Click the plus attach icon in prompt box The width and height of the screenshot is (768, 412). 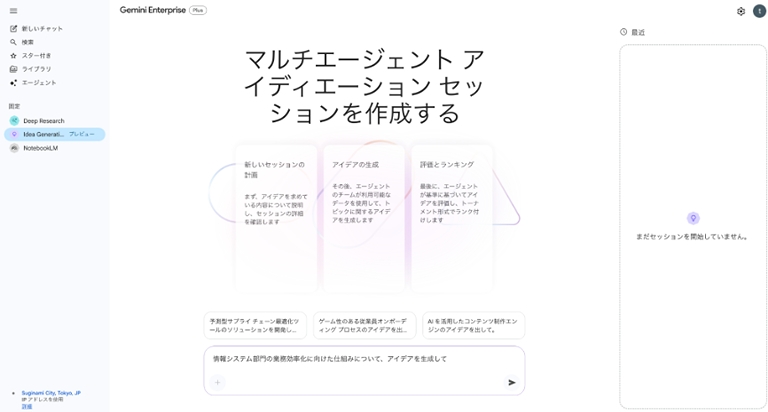pos(217,382)
